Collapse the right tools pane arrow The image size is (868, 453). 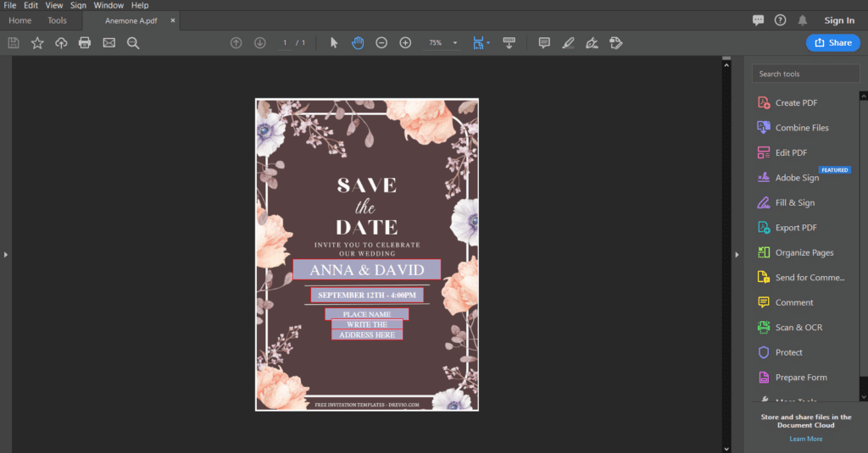[737, 254]
